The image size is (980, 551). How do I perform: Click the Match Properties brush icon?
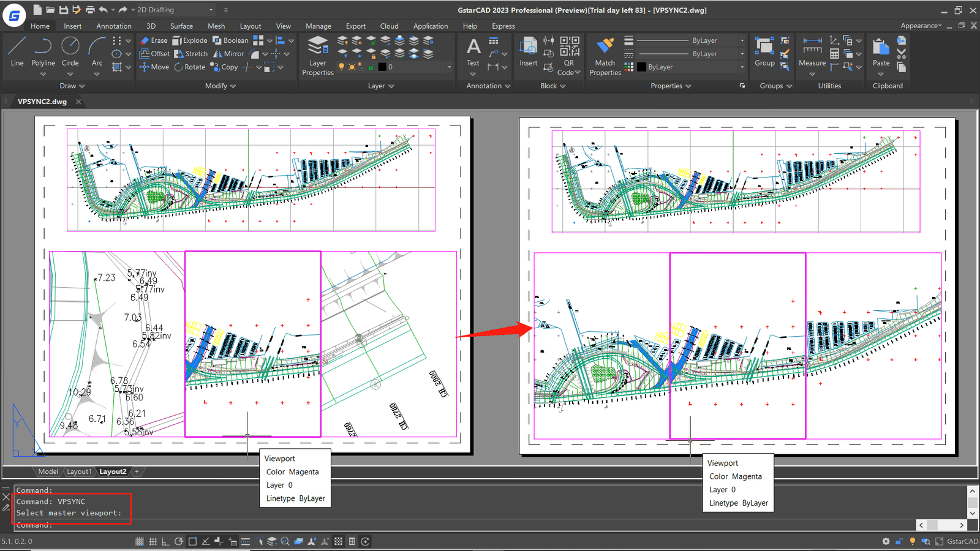[605, 47]
